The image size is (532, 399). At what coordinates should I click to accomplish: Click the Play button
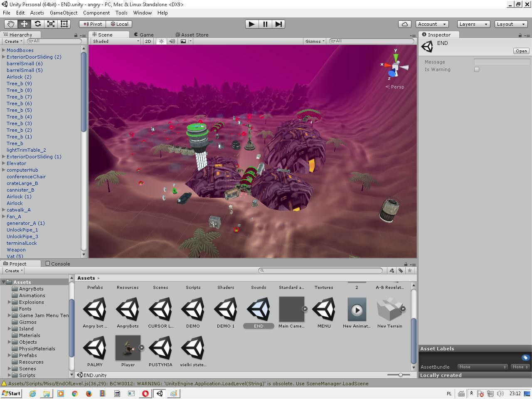251,24
